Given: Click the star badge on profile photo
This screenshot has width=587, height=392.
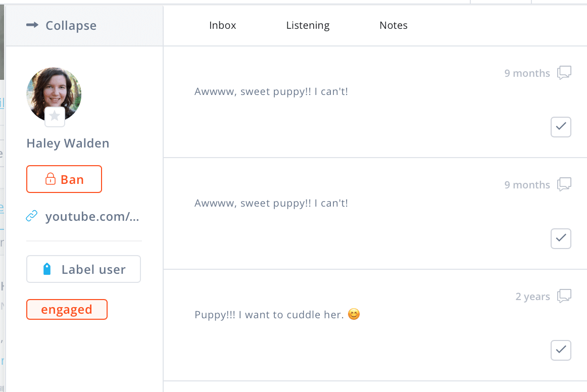Looking at the screenshot, I should (55, 117).
